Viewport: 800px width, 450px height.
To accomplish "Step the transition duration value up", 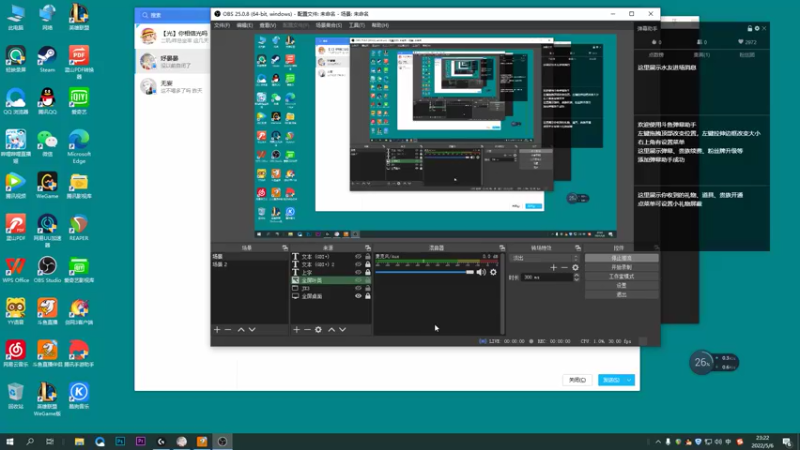I will (x=577, y=276).
